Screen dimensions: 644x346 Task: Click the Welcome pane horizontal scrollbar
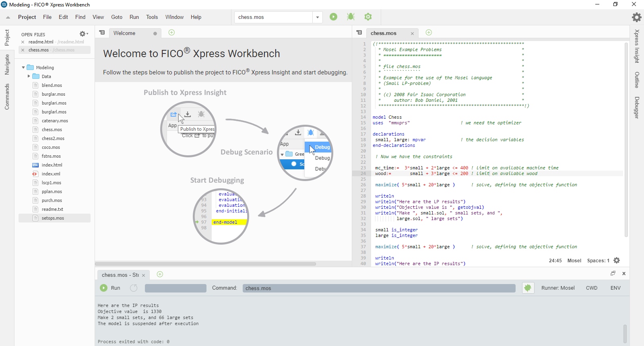pos(205,264)
